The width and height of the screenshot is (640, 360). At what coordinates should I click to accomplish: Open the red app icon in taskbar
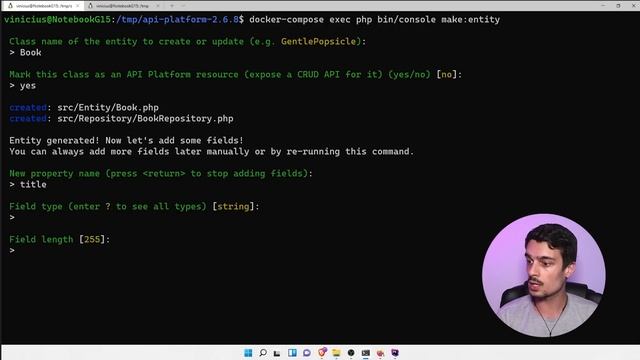(380, 353)
